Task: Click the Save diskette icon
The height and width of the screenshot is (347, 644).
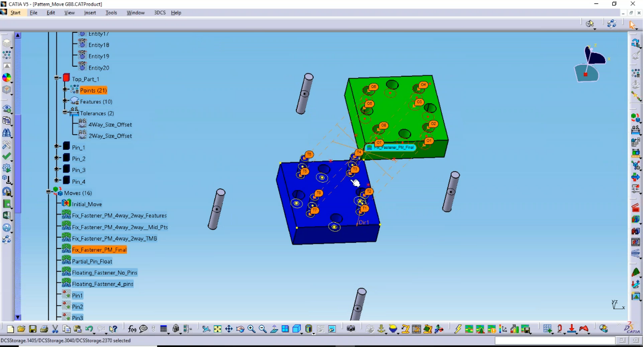Action: pos(32,328)
